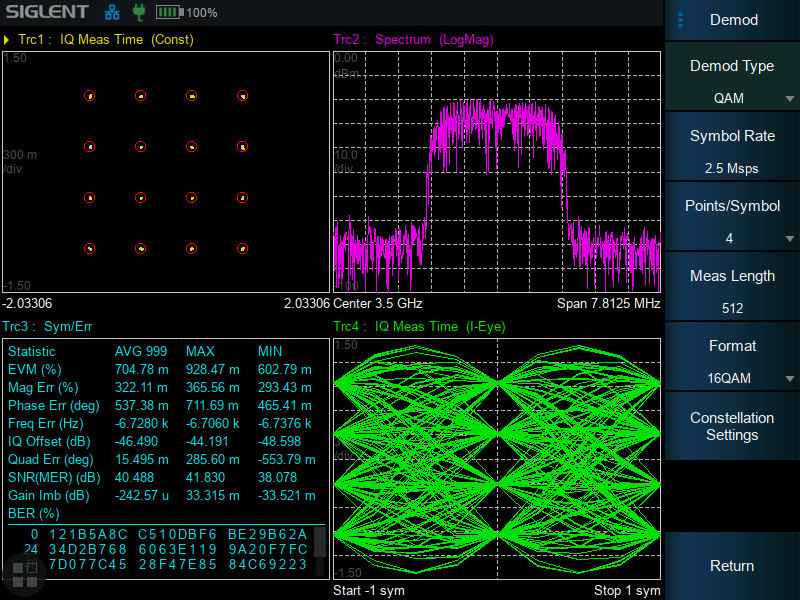
Task: Click the BER (%) row label
Action: point(34,513)
